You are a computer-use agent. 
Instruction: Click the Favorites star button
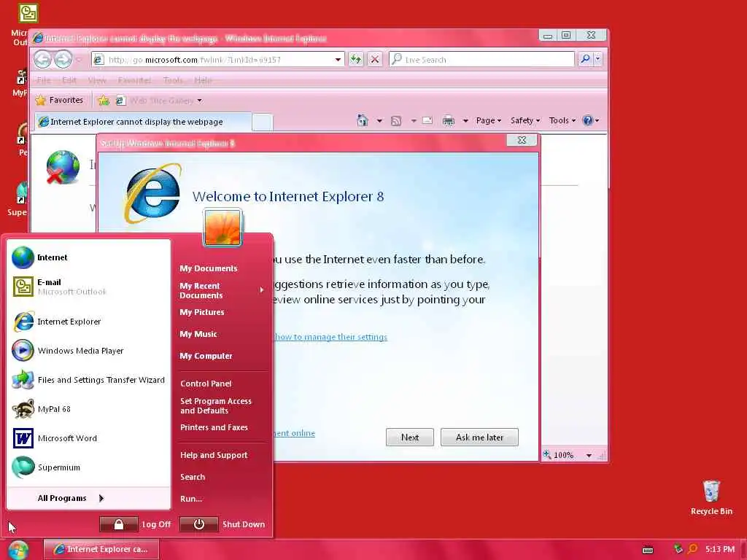click(x=60, y=100)
